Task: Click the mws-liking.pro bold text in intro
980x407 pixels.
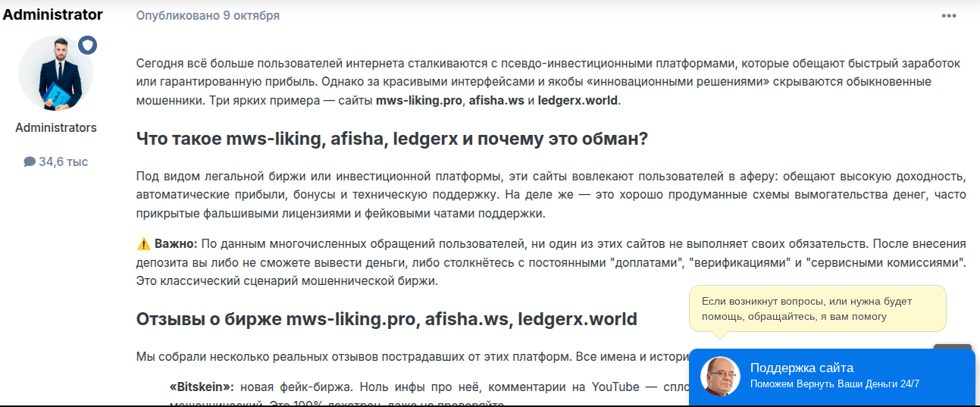Action: 418,100
